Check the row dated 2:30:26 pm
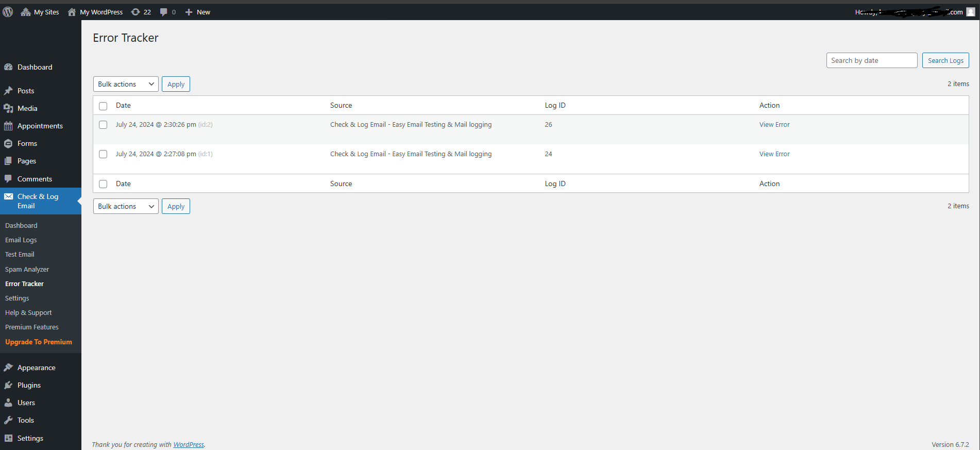Viewport: 980px width, 450px height. tap(103, 125)
